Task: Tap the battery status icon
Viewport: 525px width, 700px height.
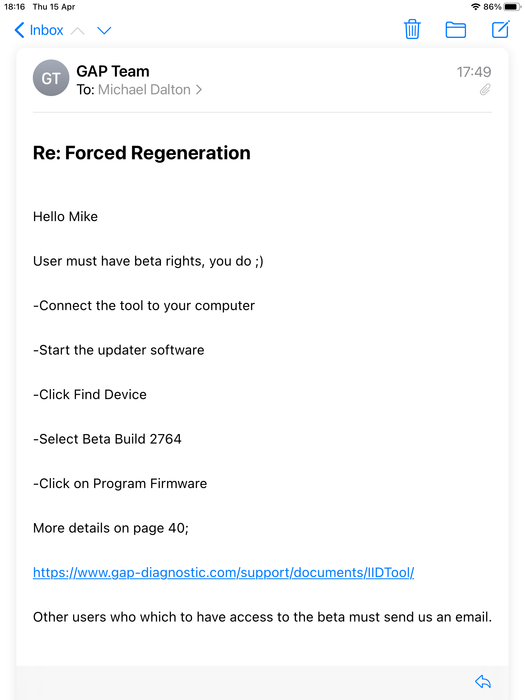Action: click(512, 7)
